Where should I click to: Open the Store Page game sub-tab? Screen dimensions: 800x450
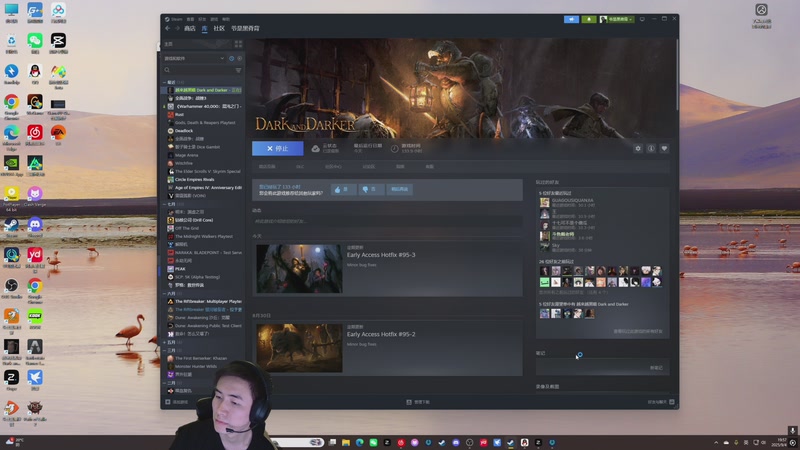coord(267,167)
